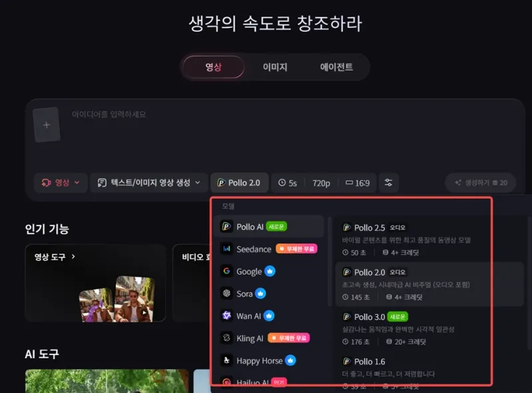Choose the Pollo 3.0 model option
The width and height of the screenshot is (532, 393).
[429, 329]
